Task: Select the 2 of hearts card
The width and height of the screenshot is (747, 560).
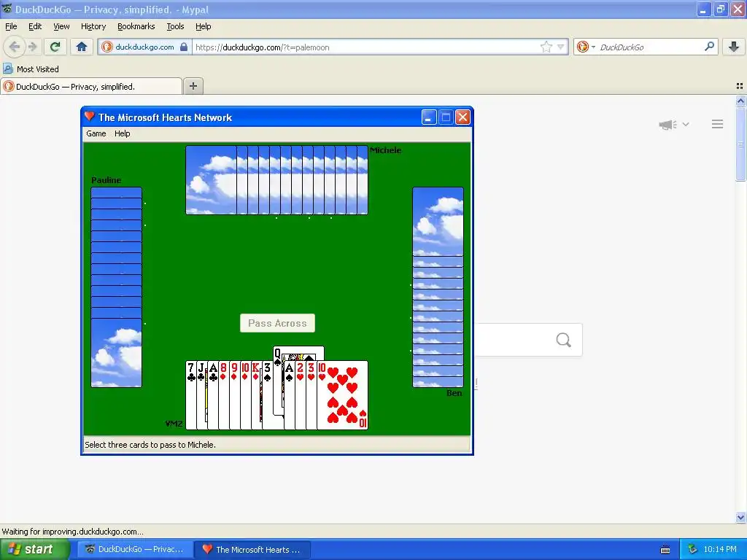Action: 300,395
